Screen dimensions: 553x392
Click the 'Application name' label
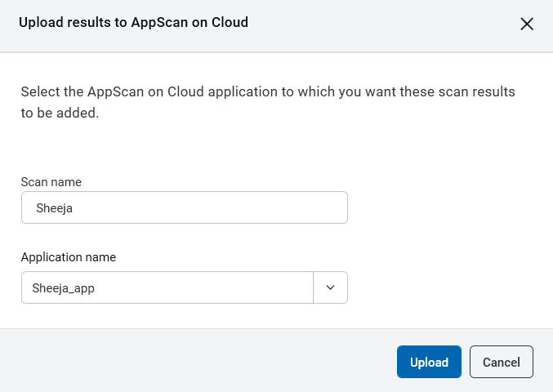click(68, 256)
